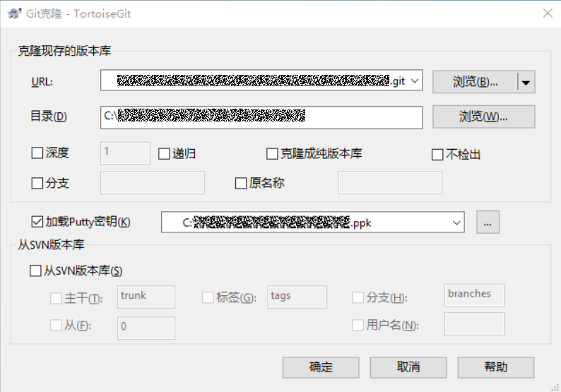
Task: Enable the 分支 checkbox
Action: [x=38, y=184]
